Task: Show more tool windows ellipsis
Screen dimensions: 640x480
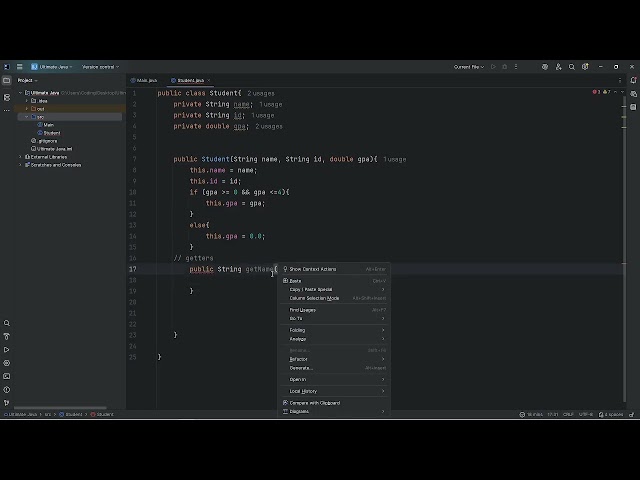Action: pyautogui.click(x=7, y=110)
